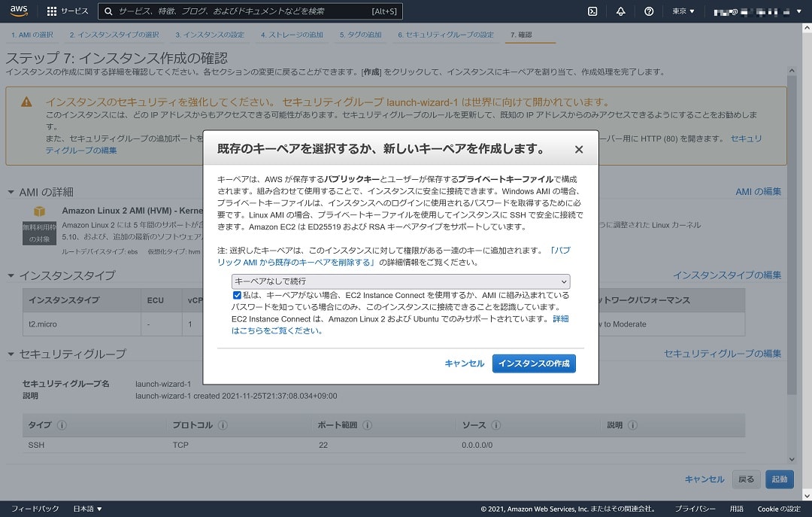812x517 pixels.
Task: Click the inner page vertical scrollbar
Action: pos(791,236)
